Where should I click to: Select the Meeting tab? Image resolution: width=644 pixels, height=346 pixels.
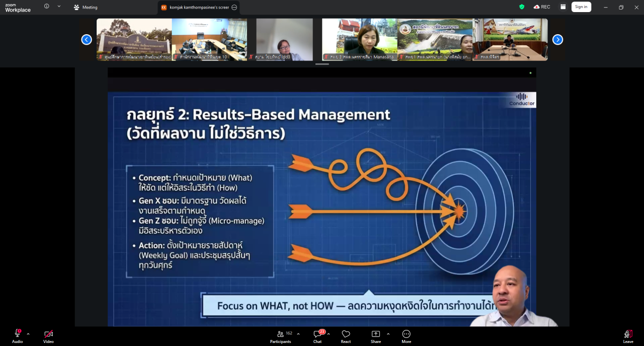pos(86,8)
